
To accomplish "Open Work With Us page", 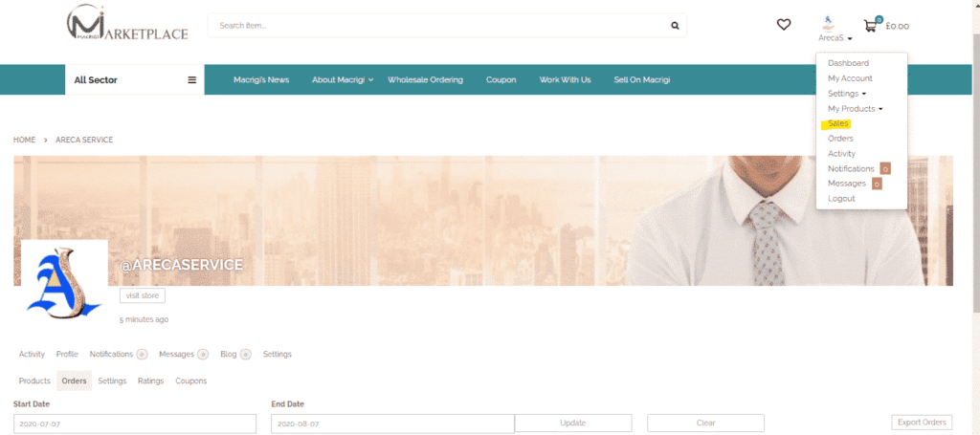I will [565, 80].
